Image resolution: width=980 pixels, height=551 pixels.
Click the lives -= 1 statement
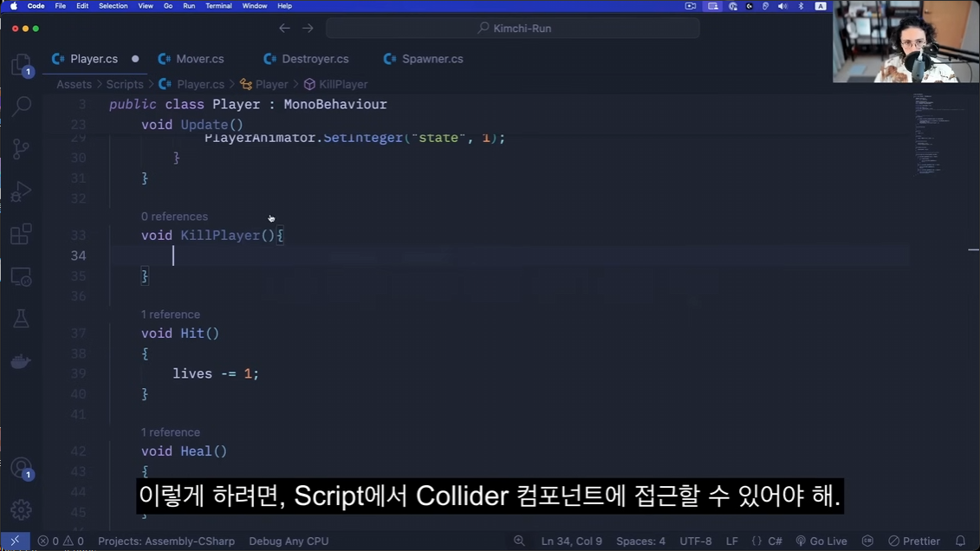(216, 373)
